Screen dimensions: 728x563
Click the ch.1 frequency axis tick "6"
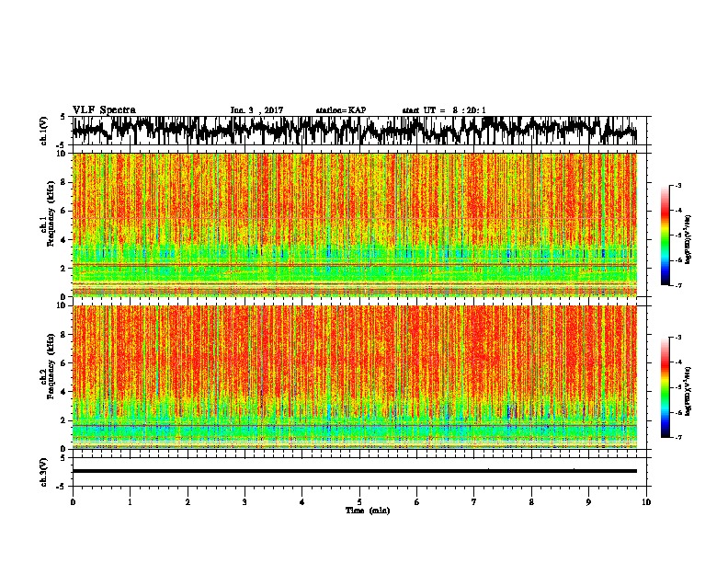[x=63, y=211]
